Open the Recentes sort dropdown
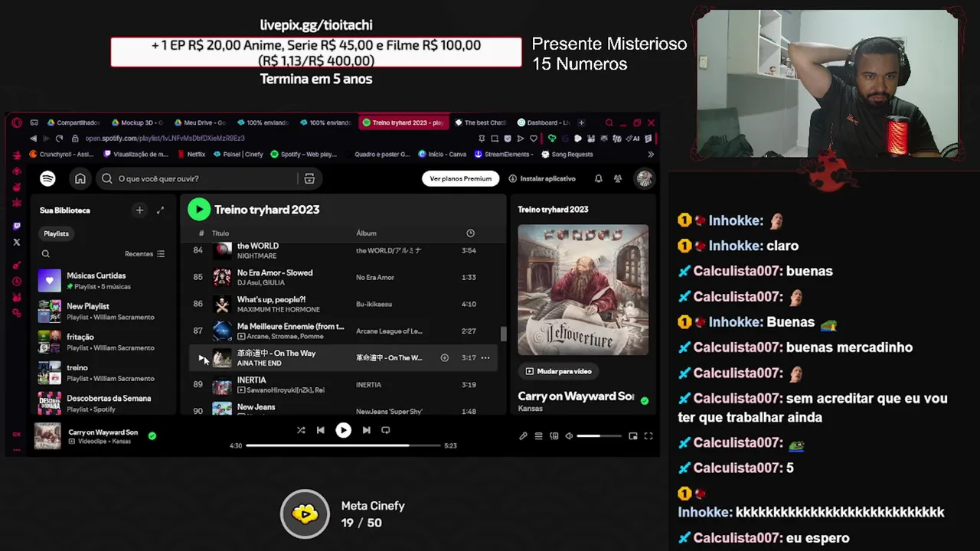The image size is (980, 551). [145, 253]
